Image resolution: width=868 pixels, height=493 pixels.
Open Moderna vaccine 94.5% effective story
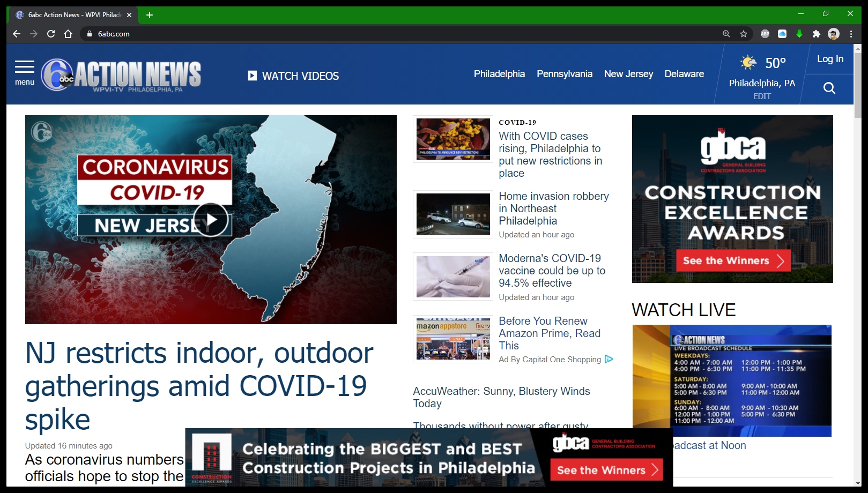(x=552, y=271)
